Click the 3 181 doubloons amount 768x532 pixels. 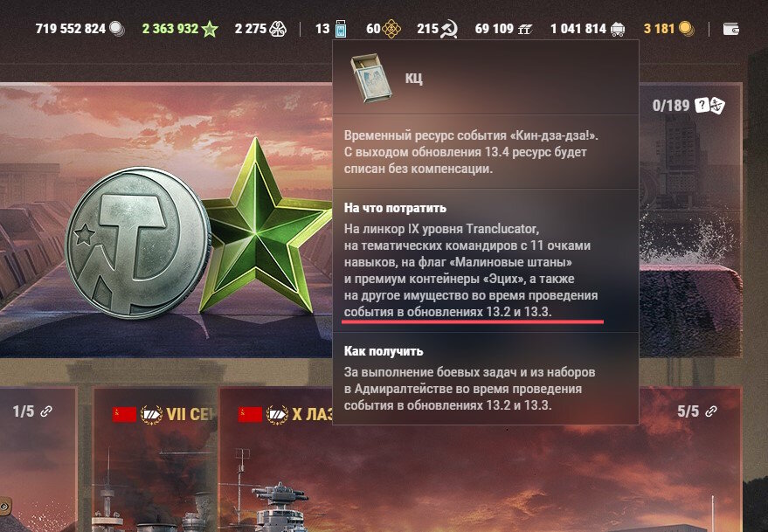[660, 29]
